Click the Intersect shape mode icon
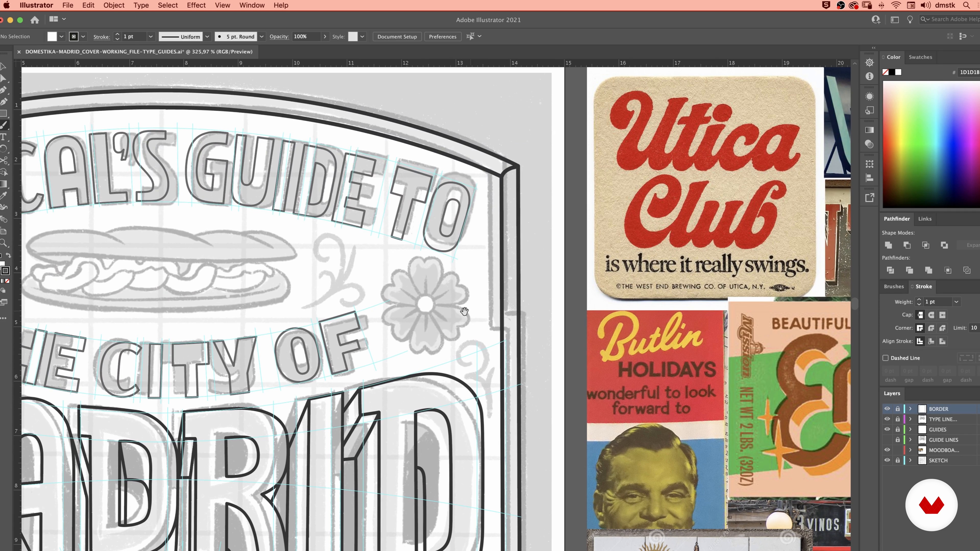Viewport: 980px width, 551px height. pyautogui.click(x=926, y=245)
